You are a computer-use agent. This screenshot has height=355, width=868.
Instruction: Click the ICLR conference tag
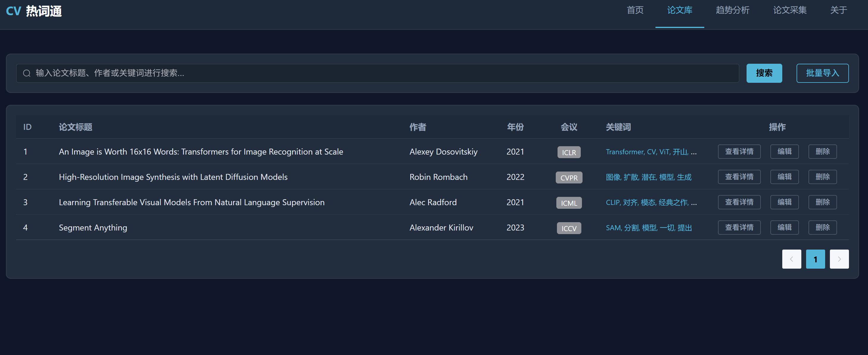pyautogui.click(x=569, y=152)
